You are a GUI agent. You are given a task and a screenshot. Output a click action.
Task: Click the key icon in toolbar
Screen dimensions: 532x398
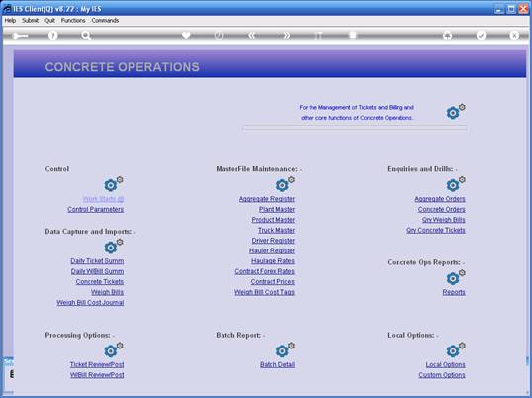point(20,36)
